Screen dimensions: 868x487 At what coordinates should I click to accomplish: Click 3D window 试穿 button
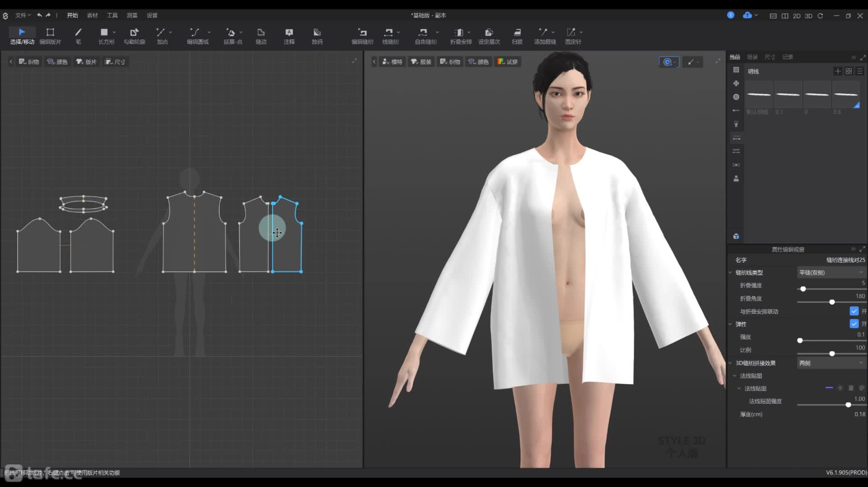(x=507, y=62)
